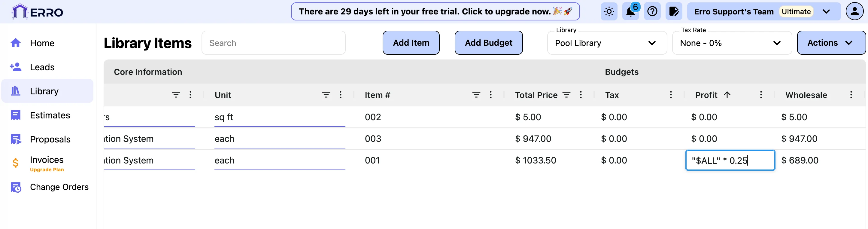The height and width of the screenshot is (229, 868).
Task: Click the Change Orders sidebar icon
Action: coord(16,187)
